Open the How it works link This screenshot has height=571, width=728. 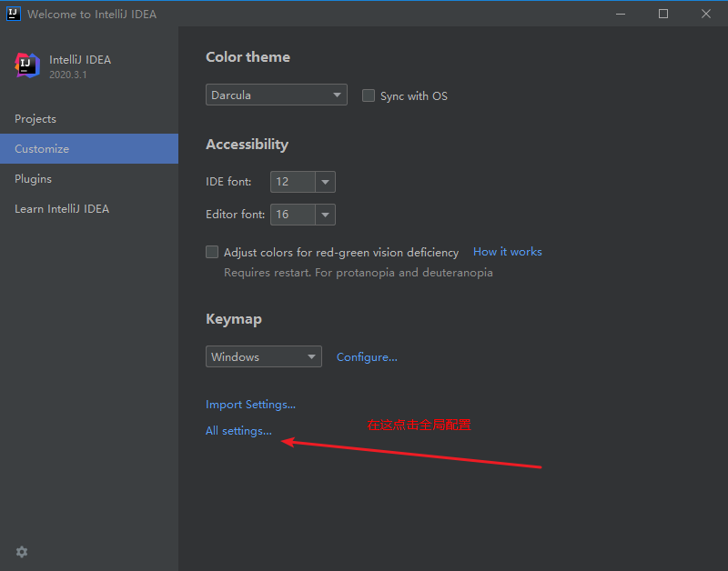508,252
